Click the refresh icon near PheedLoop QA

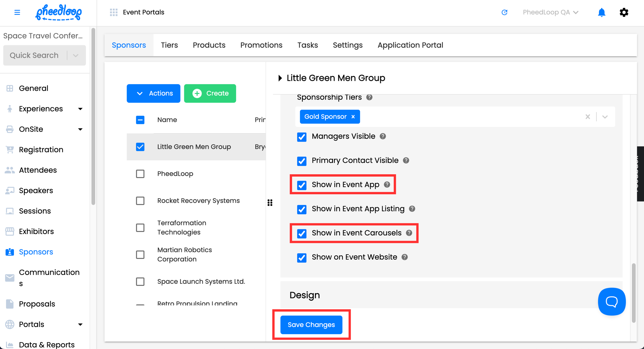(504, 12)
